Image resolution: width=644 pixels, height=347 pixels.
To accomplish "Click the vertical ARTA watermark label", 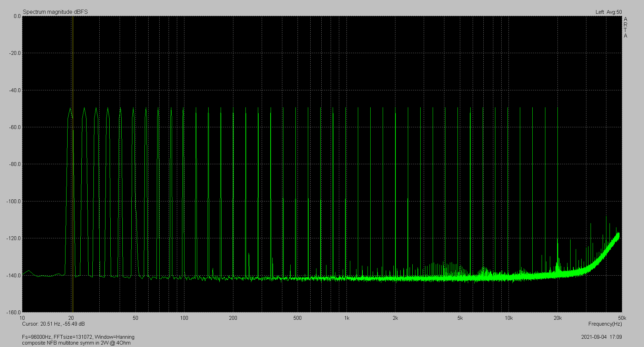I will pyautogui.click(x=625, y=27).
